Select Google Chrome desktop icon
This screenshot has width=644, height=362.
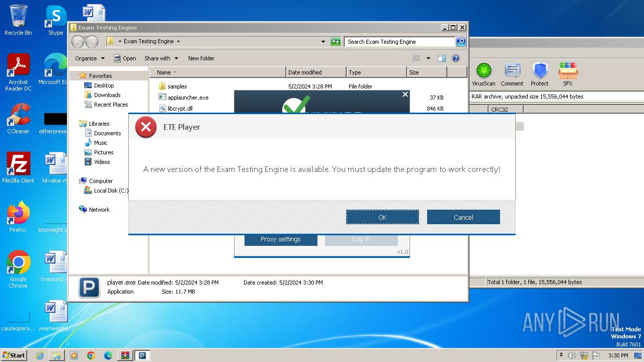coord(18,269)
